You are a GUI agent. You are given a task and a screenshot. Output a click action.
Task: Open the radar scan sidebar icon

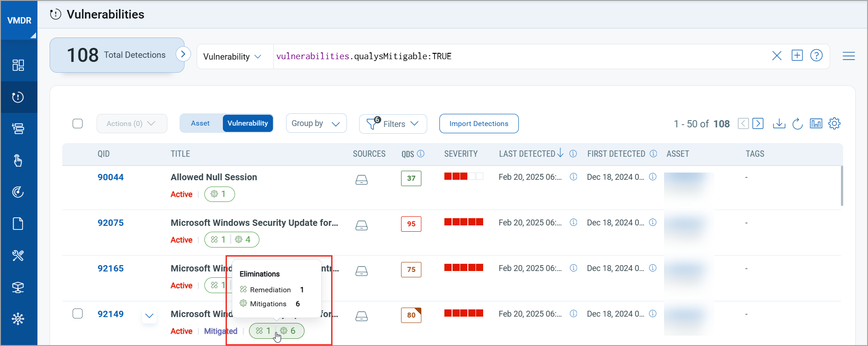click(x=18, y=192)
